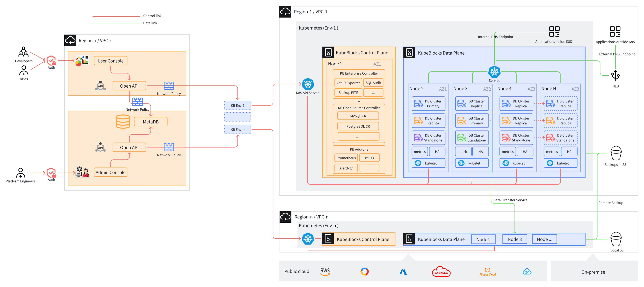The width and height of the screenshot is (644, 287).
Task: Click the Service Kubernetes wheel icon
Action: (494, 72)
